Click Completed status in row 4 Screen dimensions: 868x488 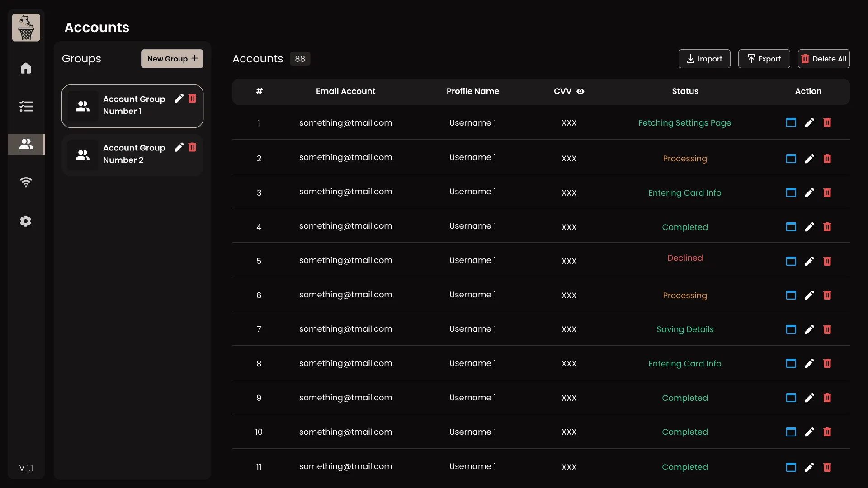click(x=684, y=227)
